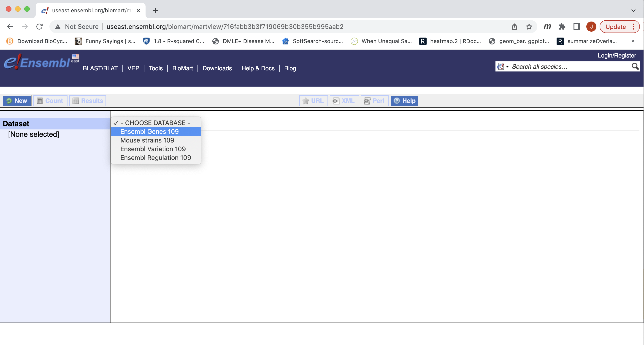The width and height of the screenshot is (644, 345).
Task: Reload the current page
Action: click(40, 27)
